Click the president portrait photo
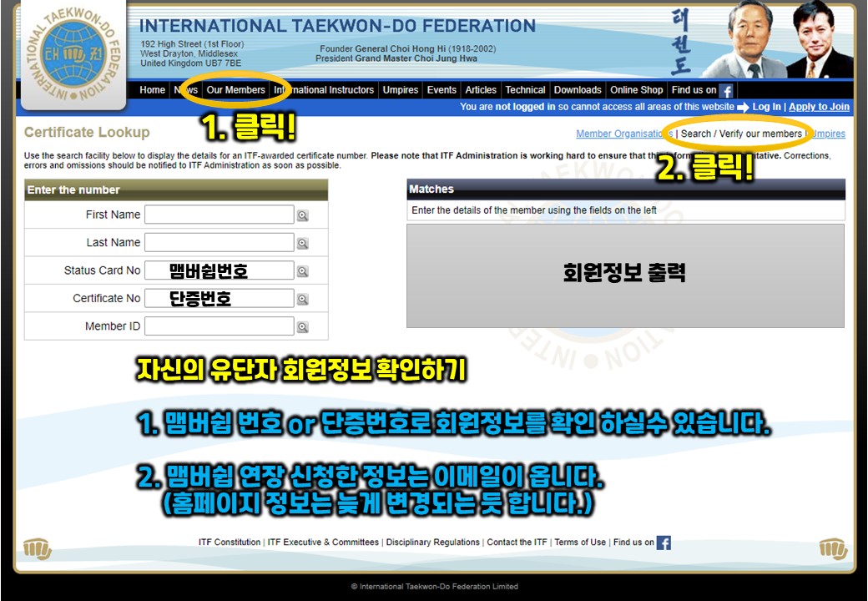868x601 pixels. (818, 39)
